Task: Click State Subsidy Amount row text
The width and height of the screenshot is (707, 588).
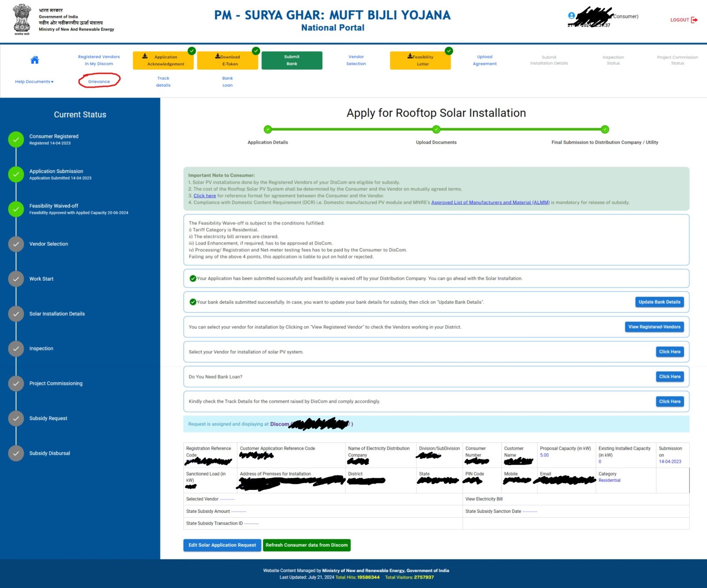Action: pyautogui.click(x=216, y=512)
